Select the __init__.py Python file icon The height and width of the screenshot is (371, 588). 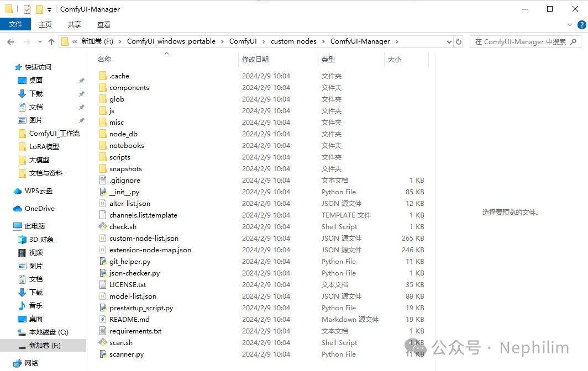click(x=103, y=192)
